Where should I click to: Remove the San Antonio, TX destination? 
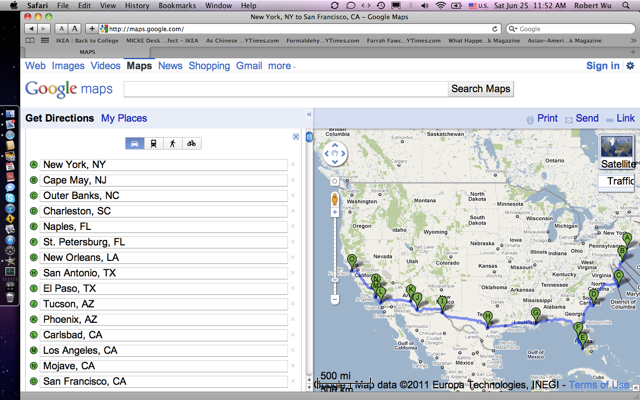(293, 273)
